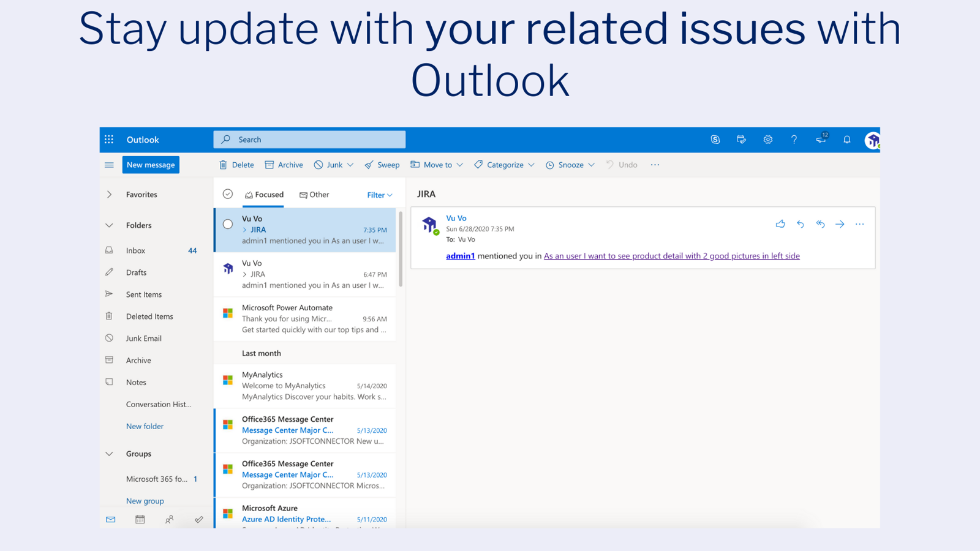Sweep messages from this sender
This screenshot has width=980, height=551.
382,165
